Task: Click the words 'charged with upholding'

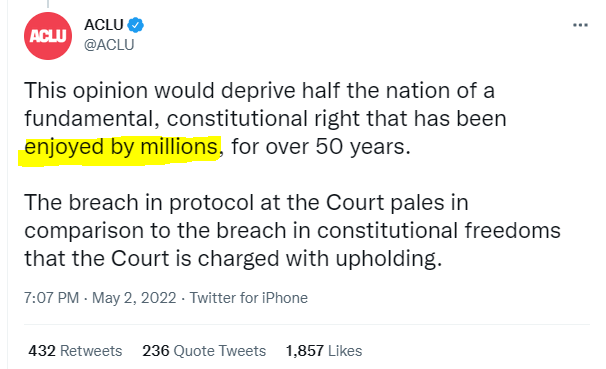Action: click(x=317, y=259)
